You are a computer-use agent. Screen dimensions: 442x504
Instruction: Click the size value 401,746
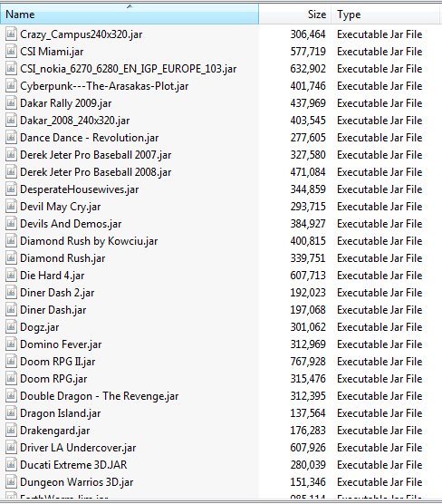pyautogui.click(x=308, y=86)
